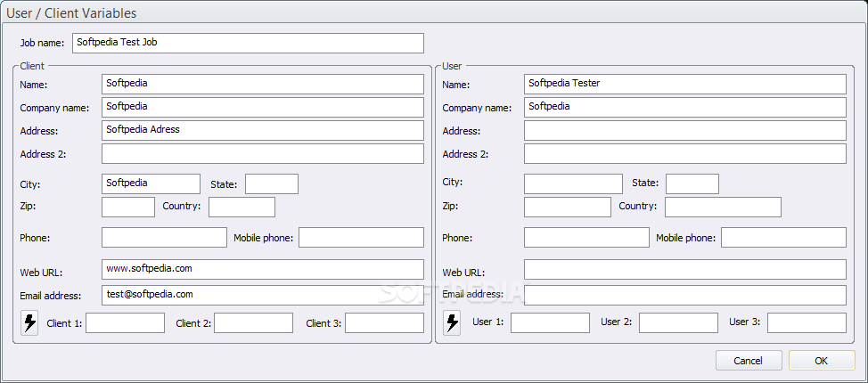This screenshot has height=383, width=868.
Task: Select the Client 2 custom field
Action: coord(253,322)
